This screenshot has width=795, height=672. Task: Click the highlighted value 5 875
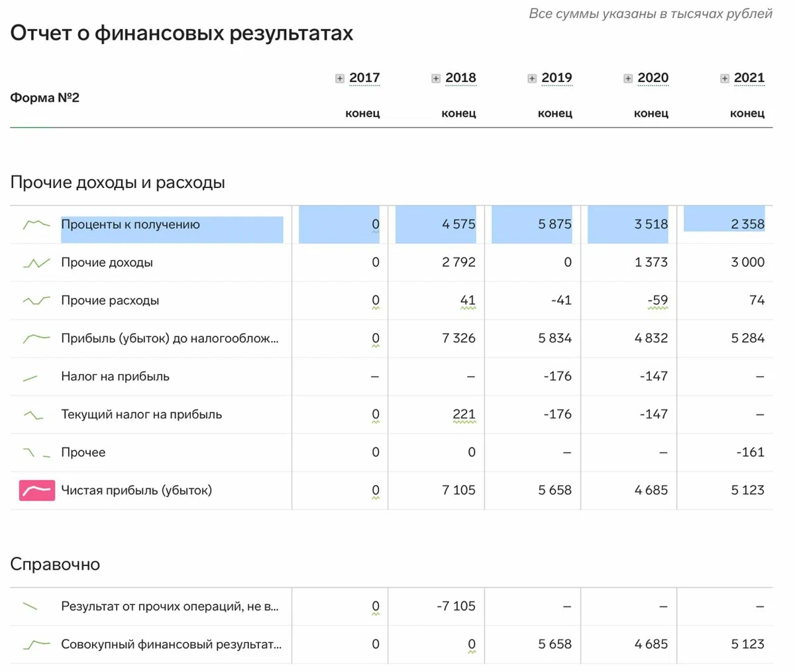[555, 224]
